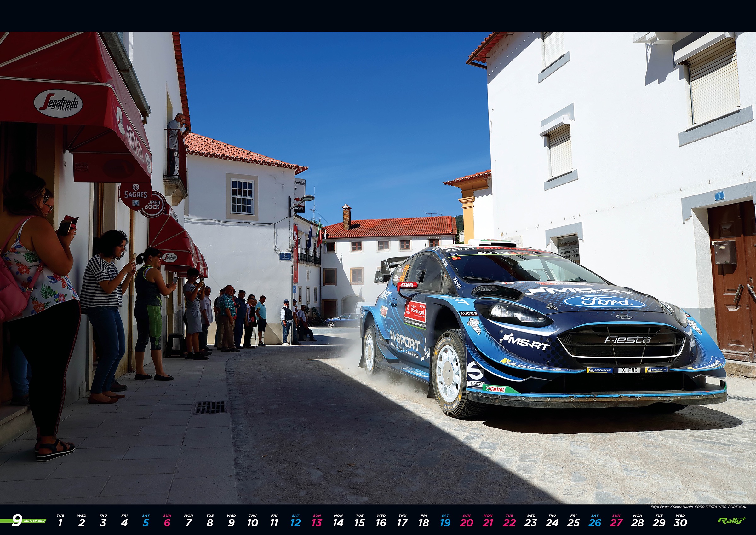Pick Friday date 4
756x535 pixels.
tap(124, 522)
